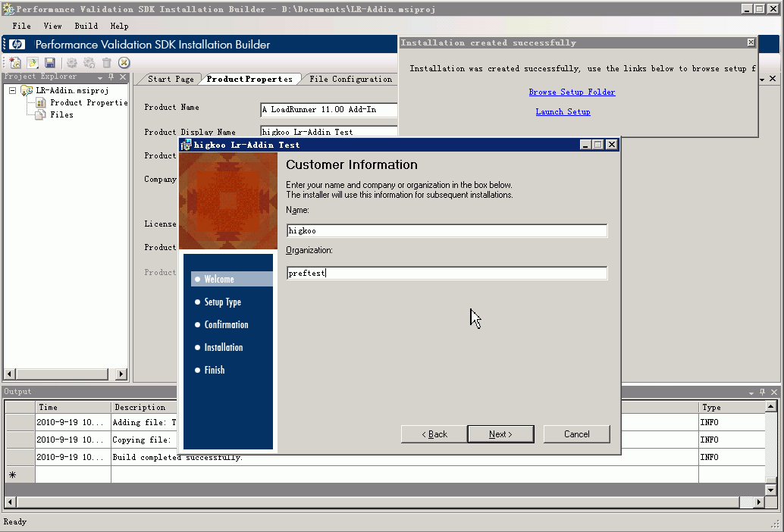Open the Help menu
This screenshot has width=784, height=532.
coord(120,26)
